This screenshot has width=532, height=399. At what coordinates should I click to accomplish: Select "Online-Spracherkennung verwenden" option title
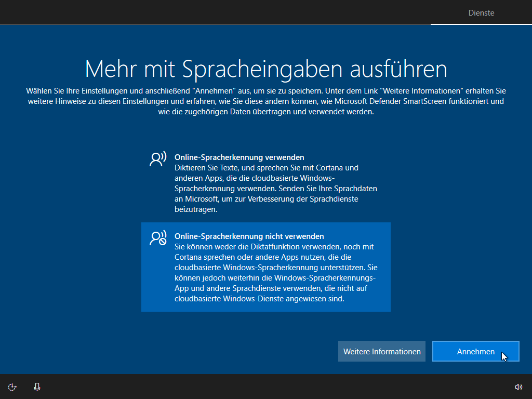click(x=239, y=157)
